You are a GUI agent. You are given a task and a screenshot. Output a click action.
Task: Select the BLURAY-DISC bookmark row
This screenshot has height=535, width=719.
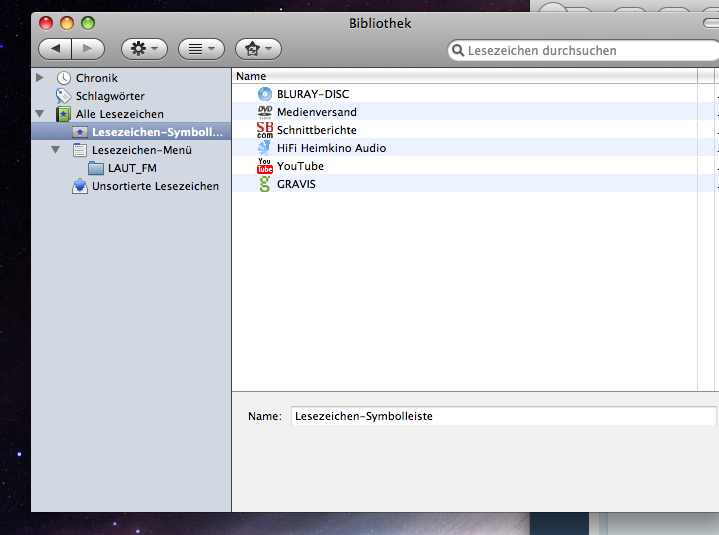click(x=465, y=94)
